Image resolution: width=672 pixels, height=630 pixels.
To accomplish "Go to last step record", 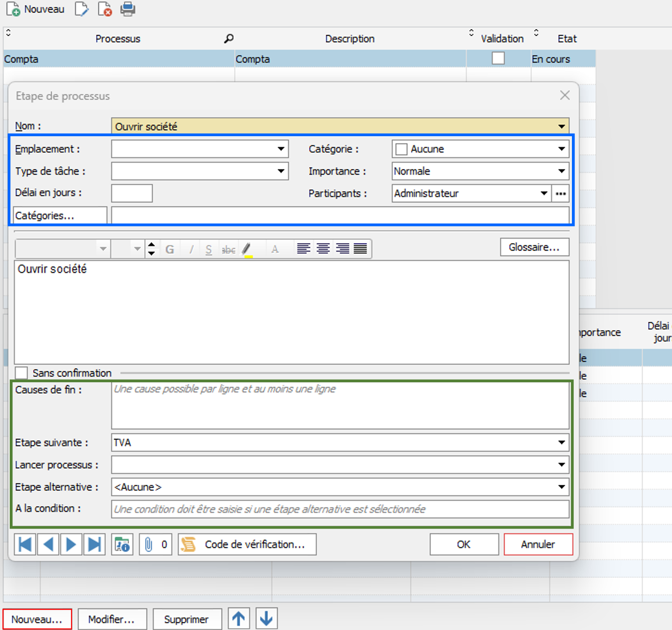I will tap(94, 544).
